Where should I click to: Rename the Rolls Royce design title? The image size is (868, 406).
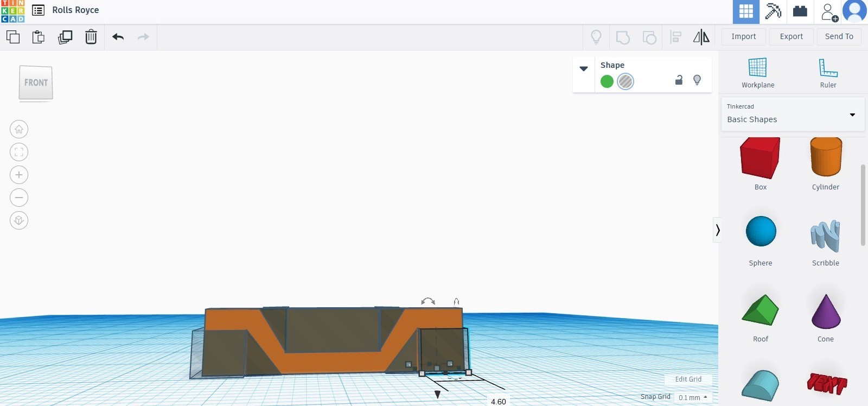(75, 10)
